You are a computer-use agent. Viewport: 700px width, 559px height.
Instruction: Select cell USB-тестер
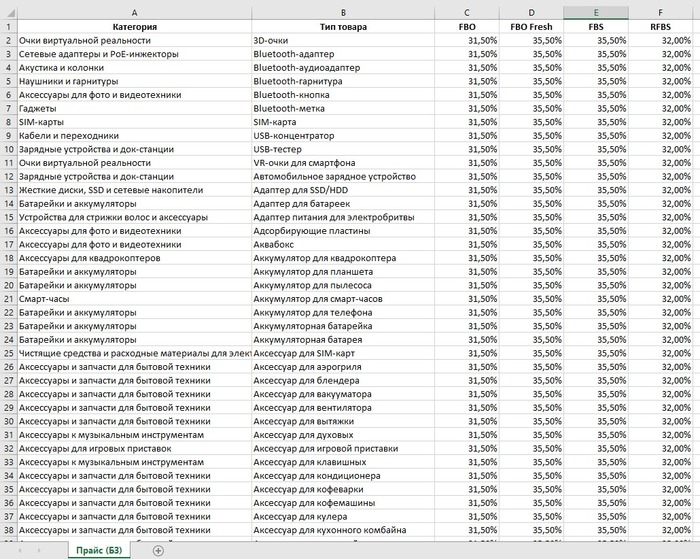[343, 149]
